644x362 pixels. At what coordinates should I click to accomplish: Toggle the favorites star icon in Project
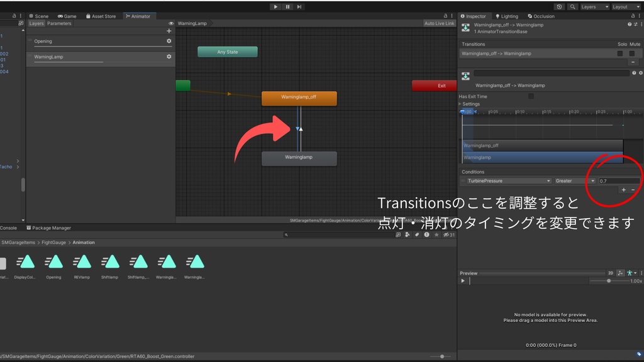tap(436, 235)
